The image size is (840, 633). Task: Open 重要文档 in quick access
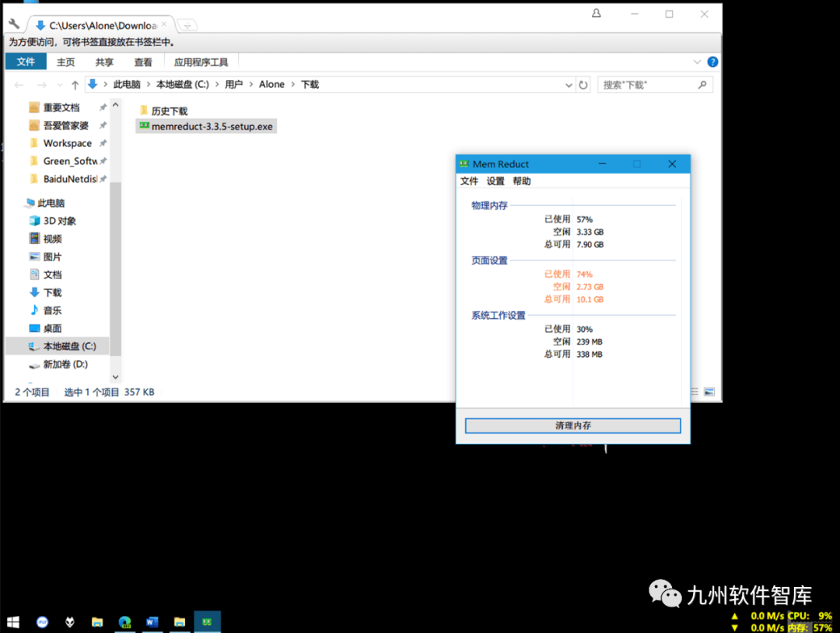click(61, 107)
